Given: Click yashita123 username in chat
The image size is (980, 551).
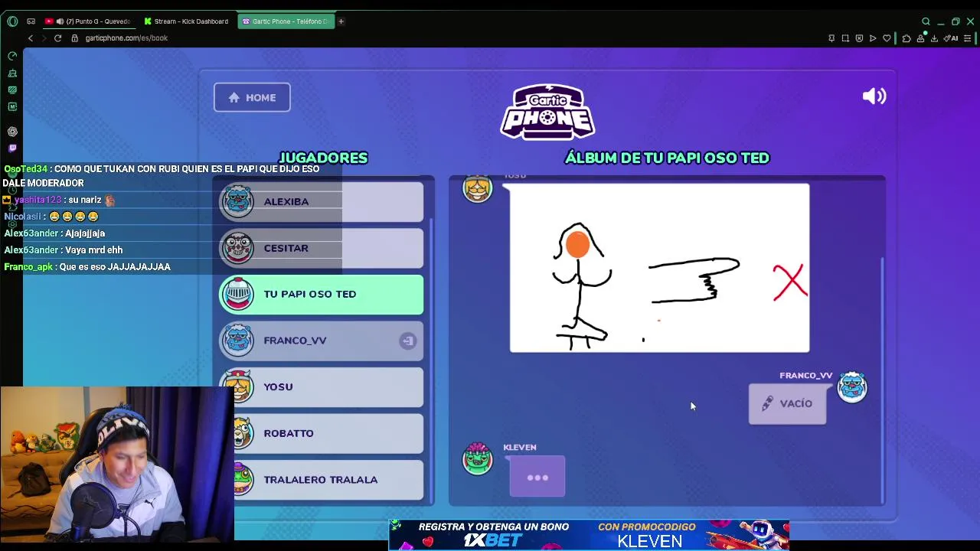Looking at the screenshot, I should pyautogui.click(x=38, y=200).
